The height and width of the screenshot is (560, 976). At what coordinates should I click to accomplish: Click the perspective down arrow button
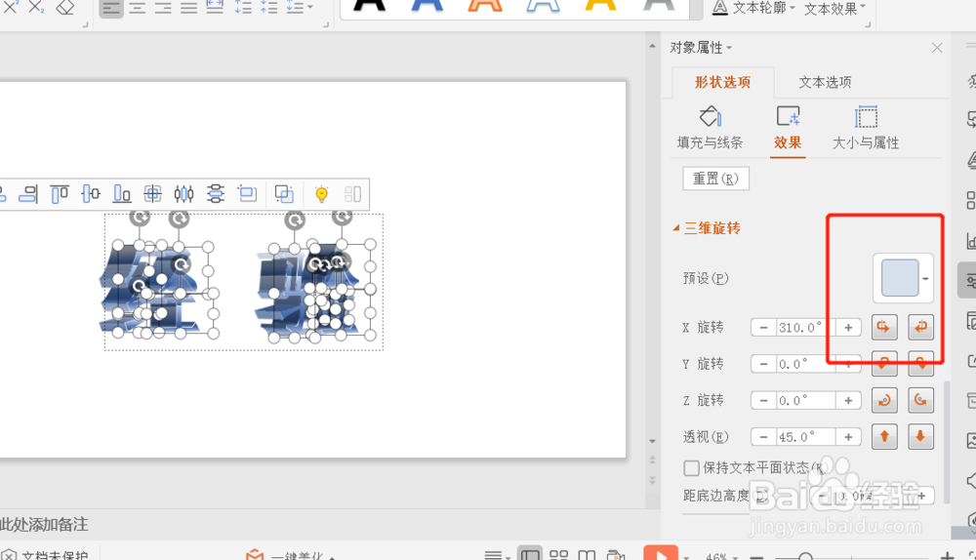click(x=920, y=437)
